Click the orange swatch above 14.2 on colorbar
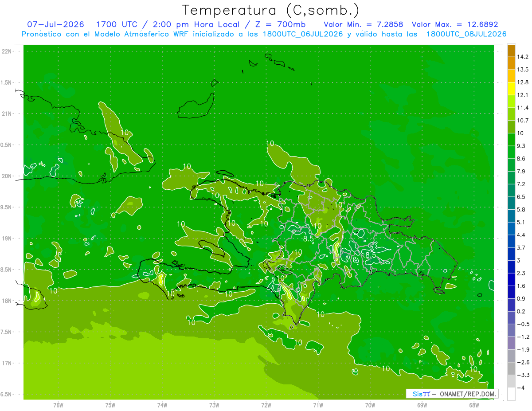Image resolution: width=532 pixels, height=411 pixels. [x=511, y=51]
